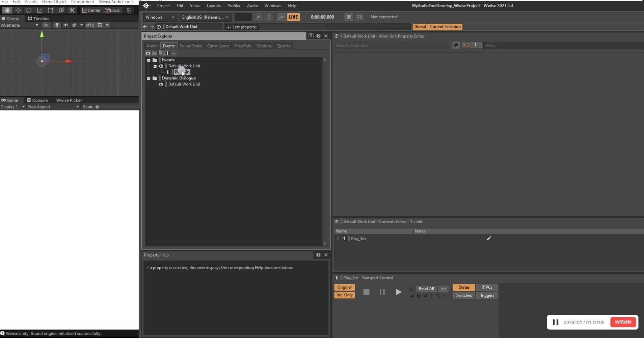
Task: Click Project Explorer view number 1 icon
Action: tap(311, 36)
